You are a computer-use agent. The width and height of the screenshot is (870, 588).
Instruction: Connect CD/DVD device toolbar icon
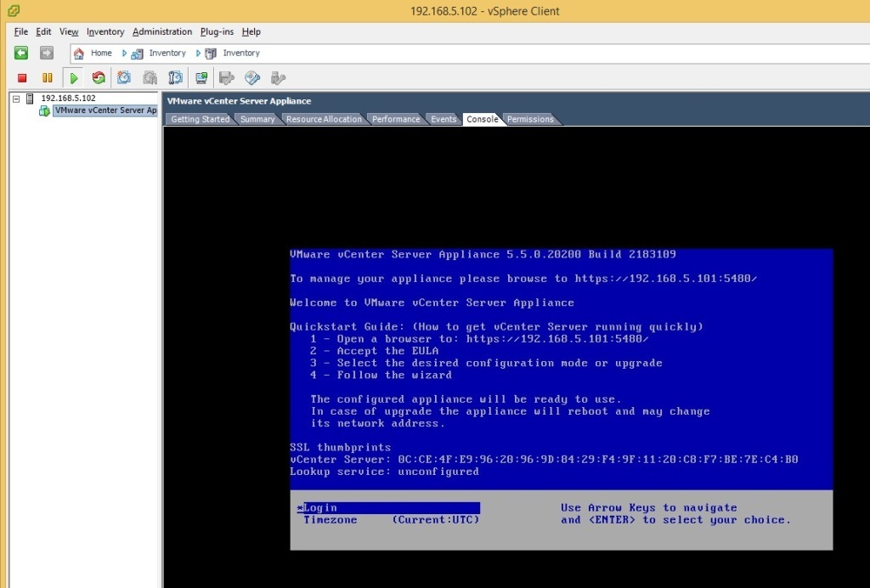(252, 77)
